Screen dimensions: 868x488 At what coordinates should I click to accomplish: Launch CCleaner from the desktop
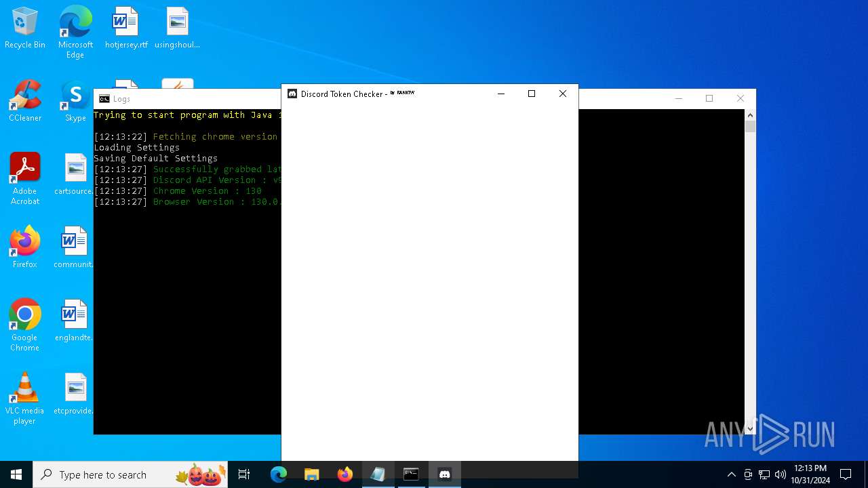25,102
